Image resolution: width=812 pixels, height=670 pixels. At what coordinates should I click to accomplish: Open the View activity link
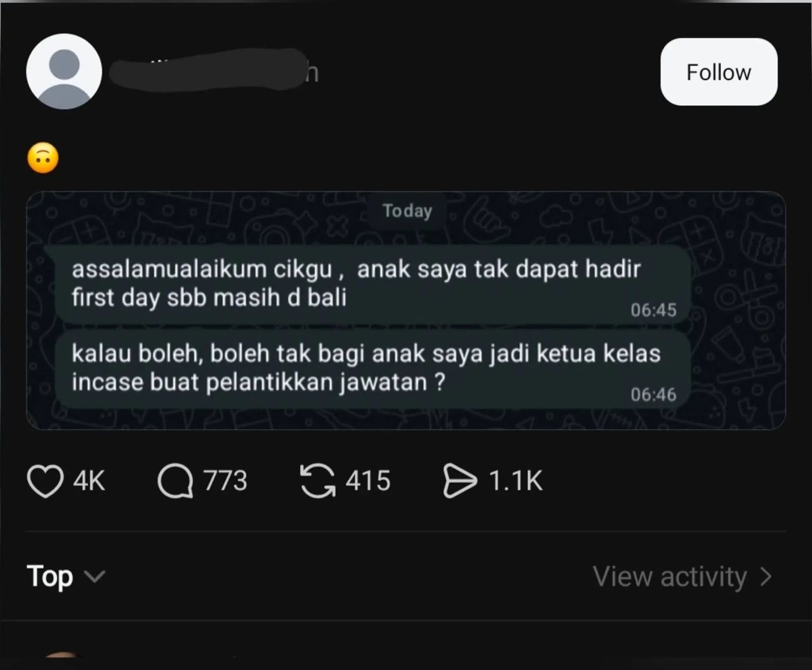click(670, 577)
